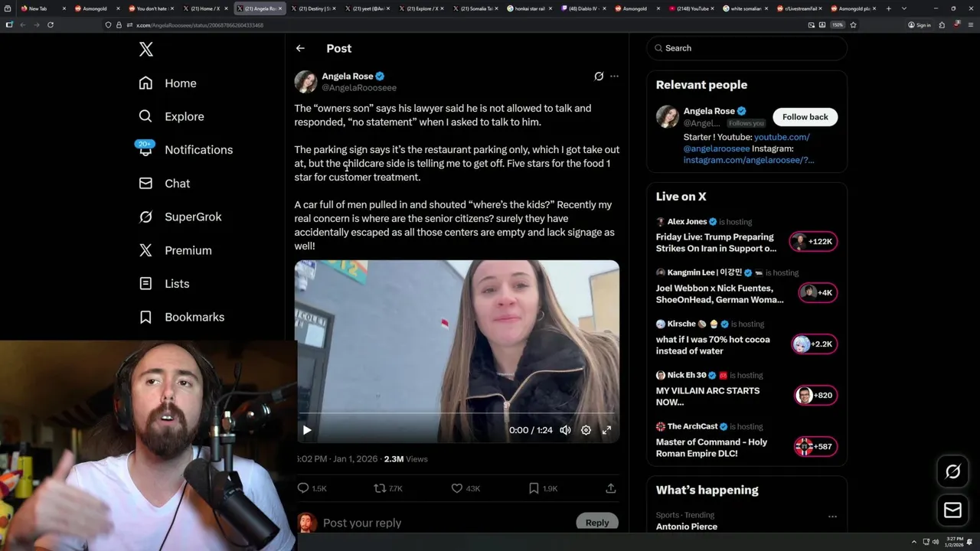Repost the post with 7.7K reposts
The image size is (980, 551).
[387, 488]
